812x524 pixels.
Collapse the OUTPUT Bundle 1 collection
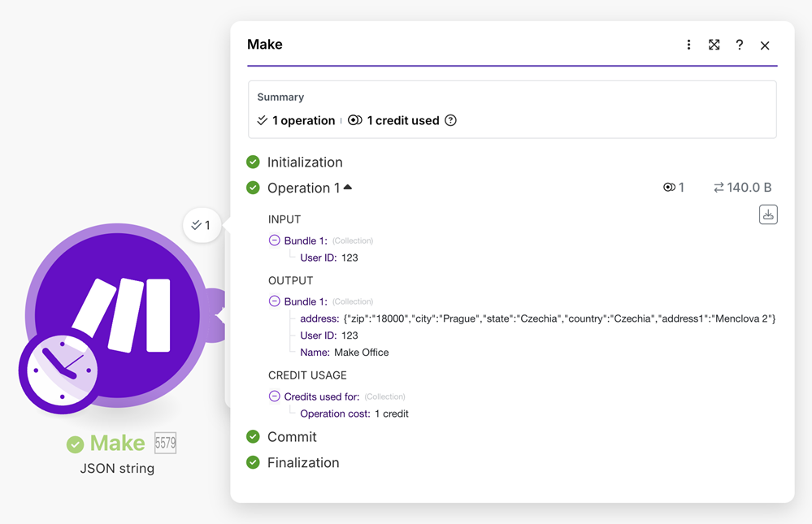pyautogui.click(x=275, y=301)
